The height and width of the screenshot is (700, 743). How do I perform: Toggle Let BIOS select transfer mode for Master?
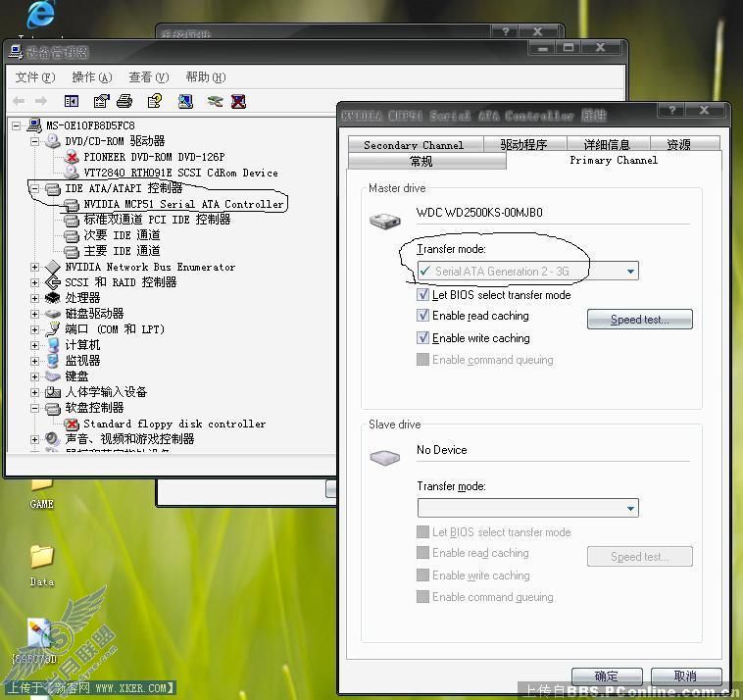[422, 295]
